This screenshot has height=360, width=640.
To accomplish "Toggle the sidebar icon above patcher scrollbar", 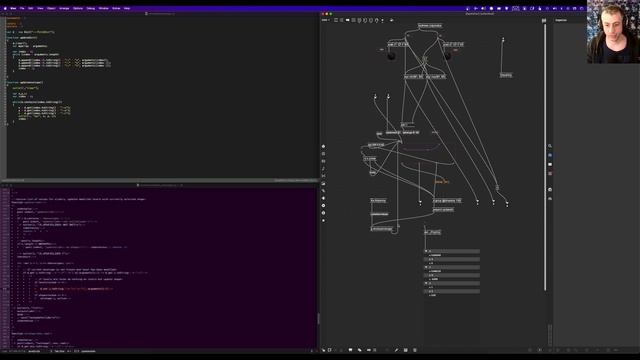I will (544, 20).
